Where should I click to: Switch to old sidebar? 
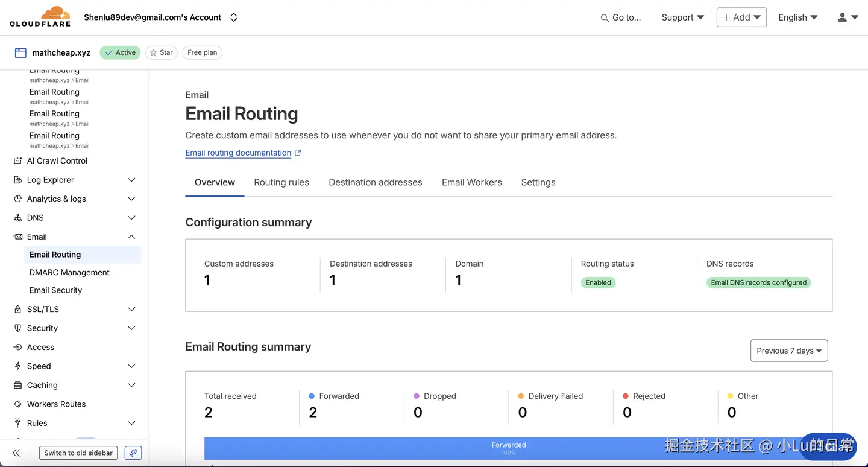tap(78, 453)
